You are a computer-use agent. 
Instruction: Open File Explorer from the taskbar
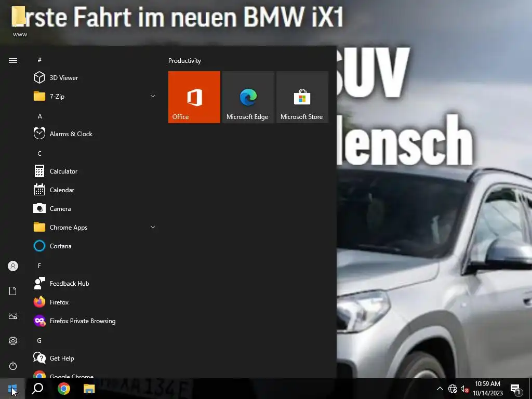89,389
